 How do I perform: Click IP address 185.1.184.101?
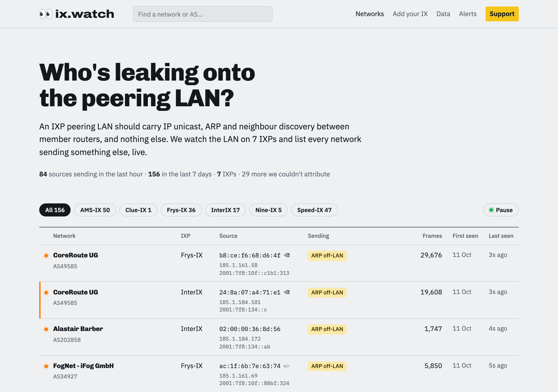point(240,302)
